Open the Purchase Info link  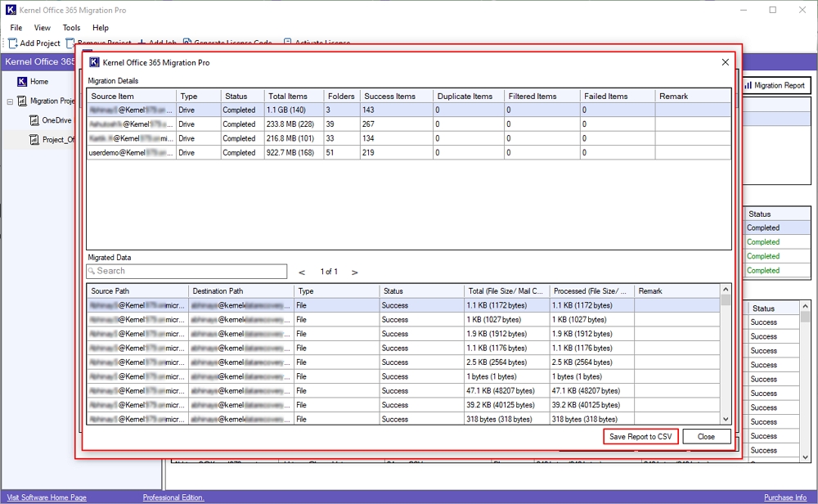point(784,497)
